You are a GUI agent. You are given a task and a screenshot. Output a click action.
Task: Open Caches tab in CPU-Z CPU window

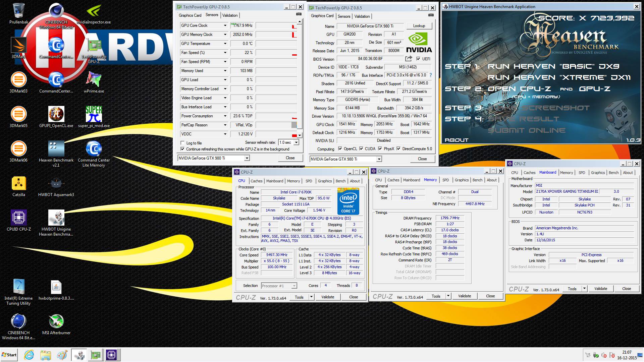tap(257, 181)
